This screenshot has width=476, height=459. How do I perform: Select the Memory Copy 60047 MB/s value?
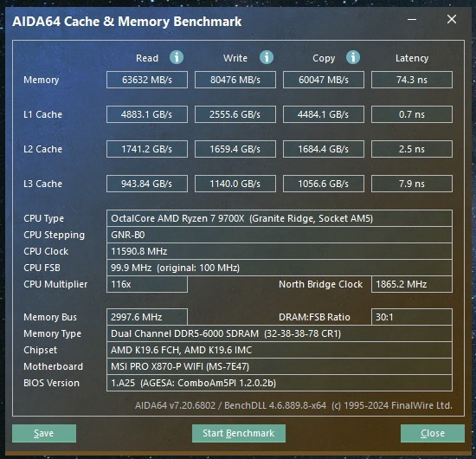point(324,80)
